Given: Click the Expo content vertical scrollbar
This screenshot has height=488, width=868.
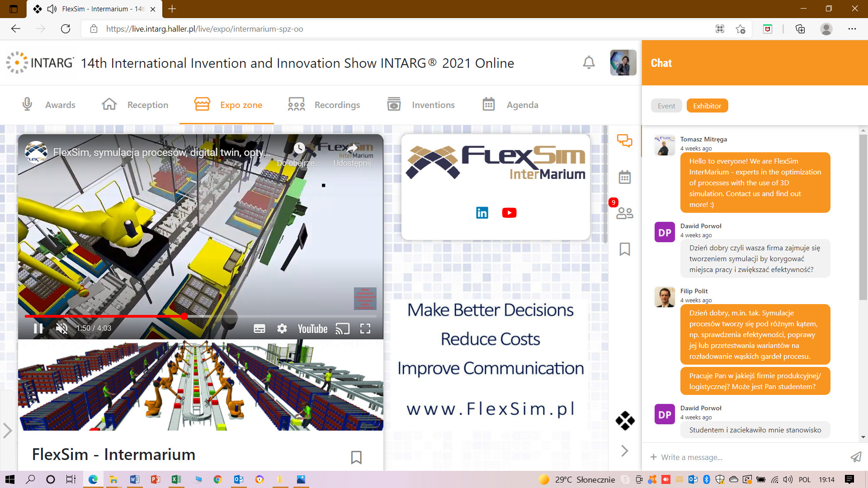Looking at the screenshot, I should 605,185.
